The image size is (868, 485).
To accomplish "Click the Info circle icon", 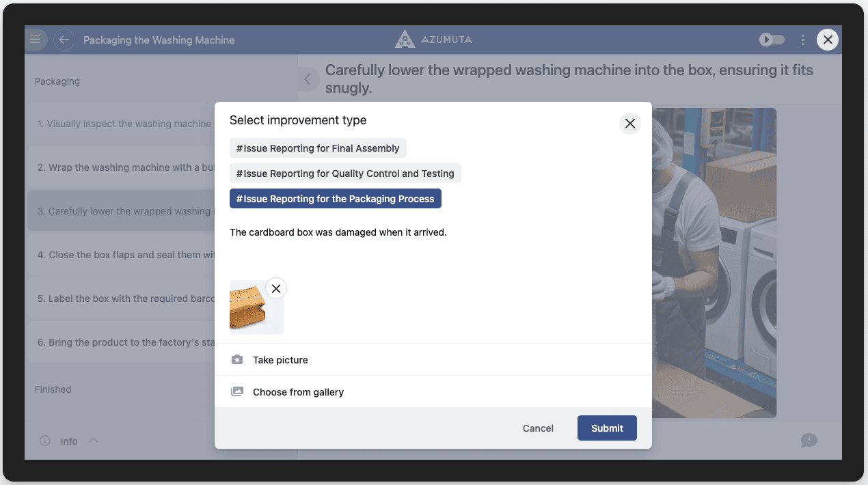I will click(45, 441).
